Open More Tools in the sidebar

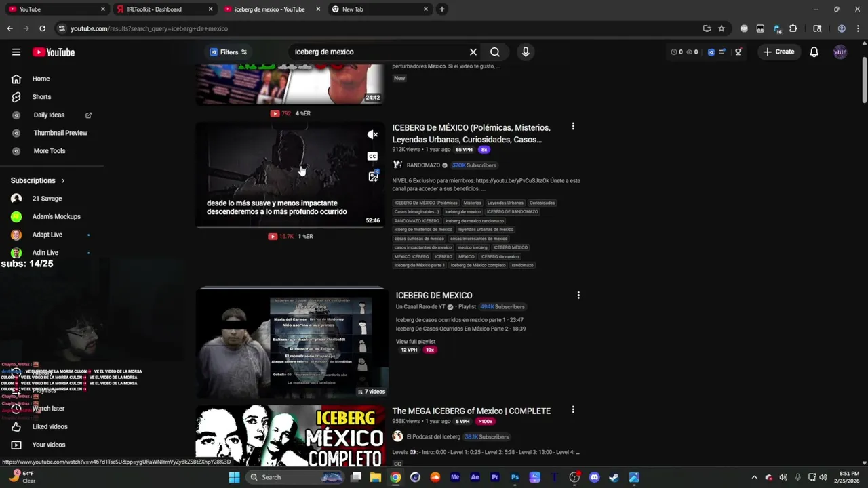[50, 151]
